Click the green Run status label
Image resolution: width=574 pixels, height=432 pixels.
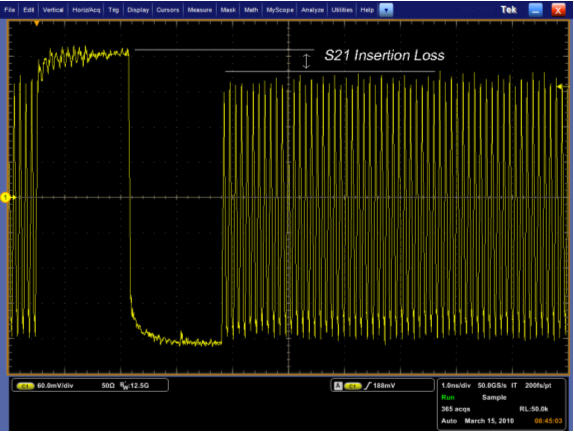448,397
